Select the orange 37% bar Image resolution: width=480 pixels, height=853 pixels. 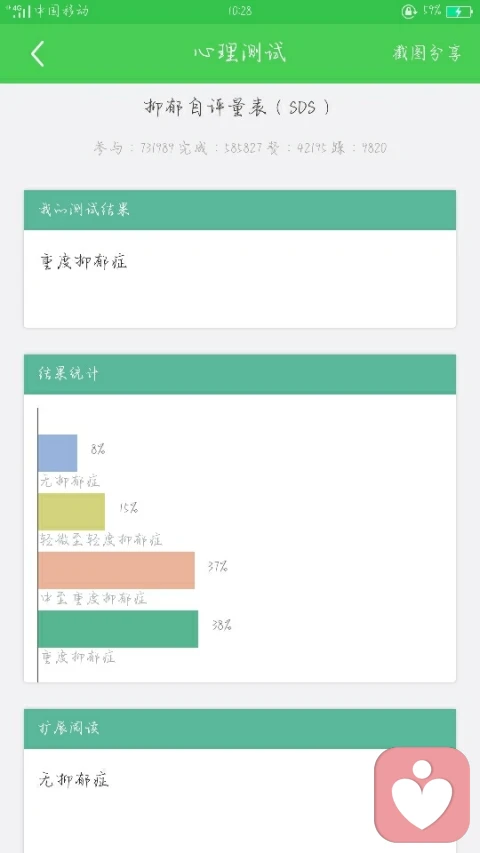116,570
